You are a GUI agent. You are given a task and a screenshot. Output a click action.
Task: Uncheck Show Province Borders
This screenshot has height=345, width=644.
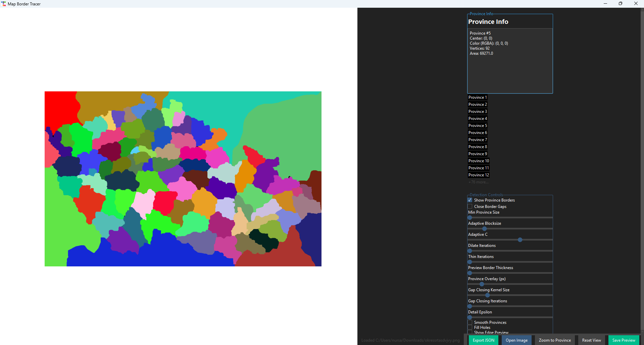470,200
